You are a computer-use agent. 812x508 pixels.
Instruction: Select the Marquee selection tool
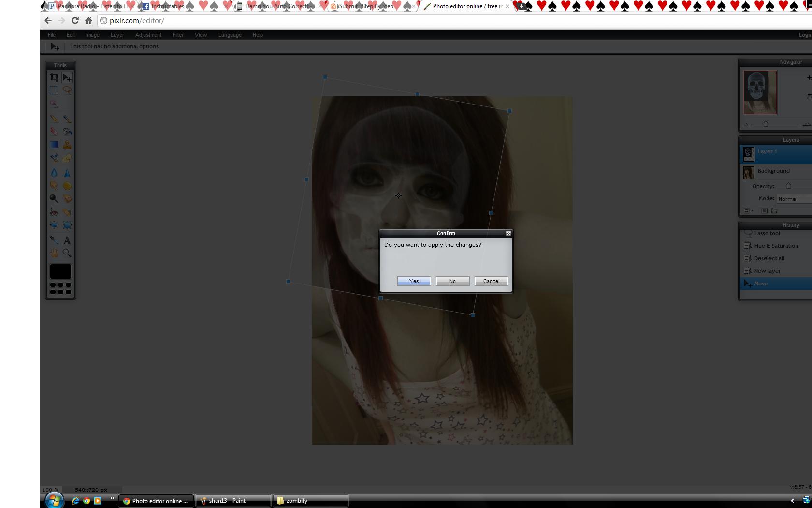point(54,90)
